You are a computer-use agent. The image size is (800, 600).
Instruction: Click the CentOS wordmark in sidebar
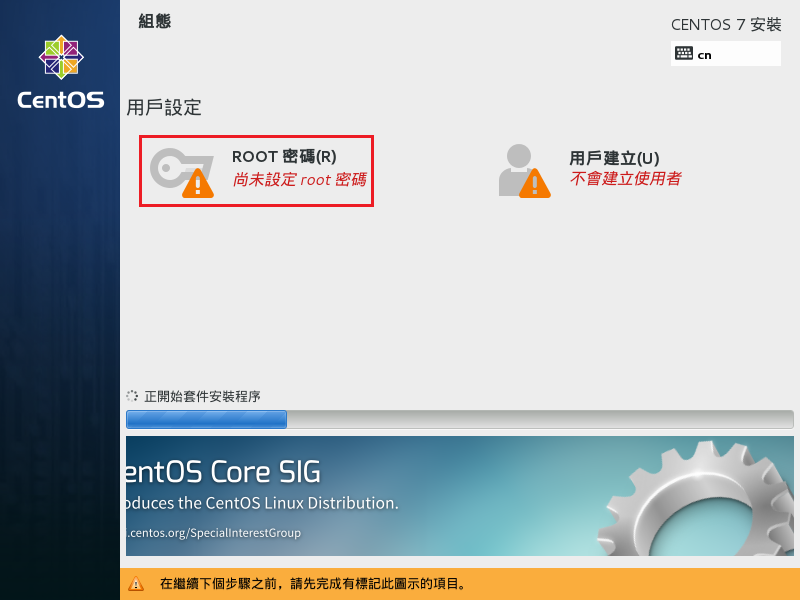(x=61, y=100)
